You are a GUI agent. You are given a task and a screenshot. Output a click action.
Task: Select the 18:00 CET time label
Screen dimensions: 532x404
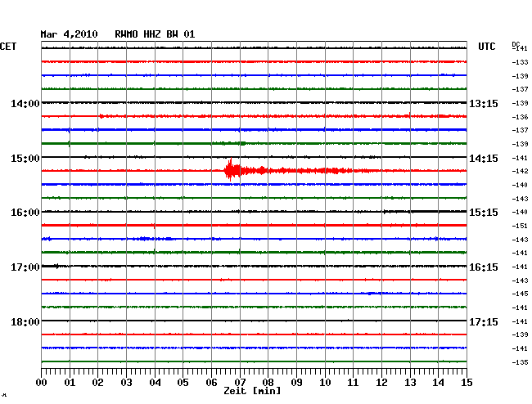[x=25, y=322]
